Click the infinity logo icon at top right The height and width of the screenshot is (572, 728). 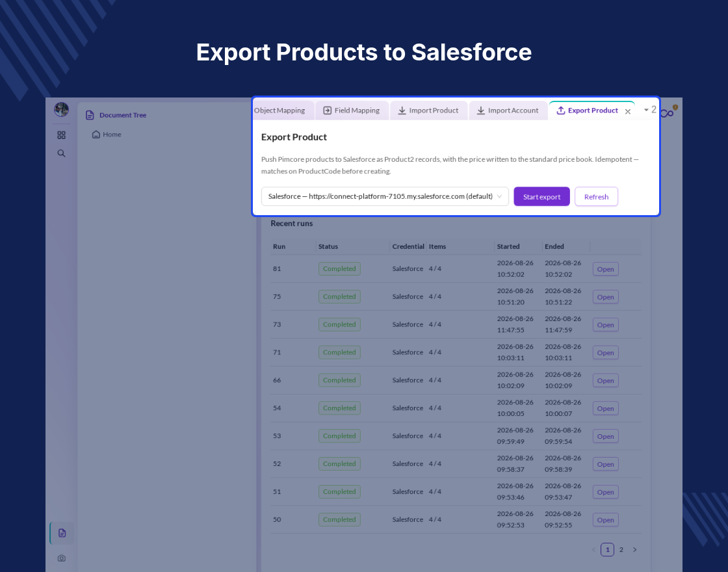point(667,113)
